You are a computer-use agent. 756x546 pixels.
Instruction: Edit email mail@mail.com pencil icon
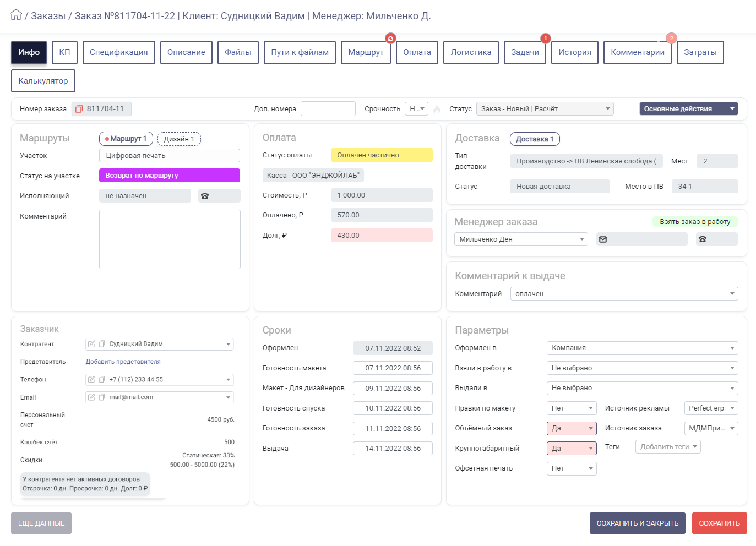(92, 397)
